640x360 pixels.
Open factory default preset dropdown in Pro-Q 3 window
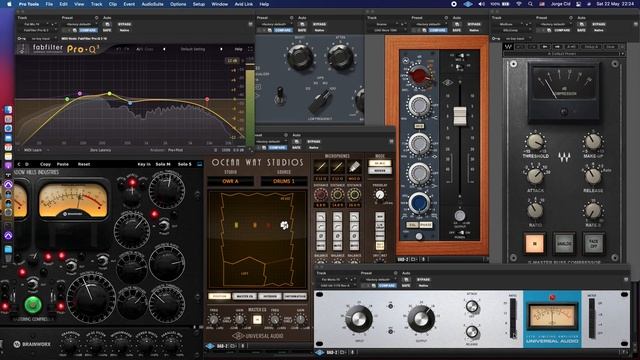click(81, 24)
